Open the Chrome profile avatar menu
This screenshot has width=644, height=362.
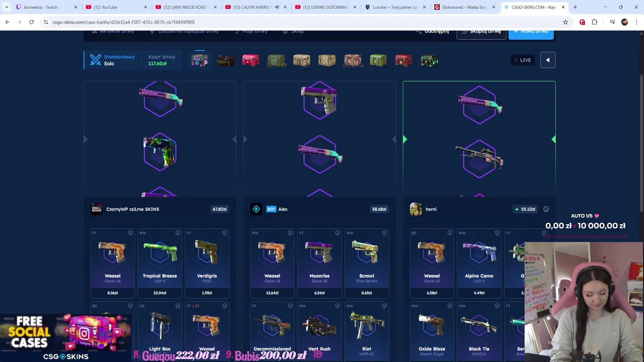[624, 22]
